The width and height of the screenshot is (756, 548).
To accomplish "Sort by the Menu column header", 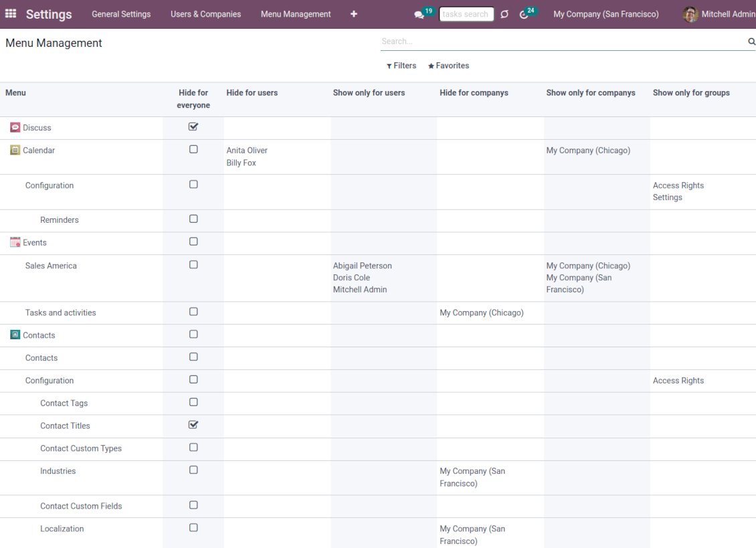I will click(x=15, y=92).
